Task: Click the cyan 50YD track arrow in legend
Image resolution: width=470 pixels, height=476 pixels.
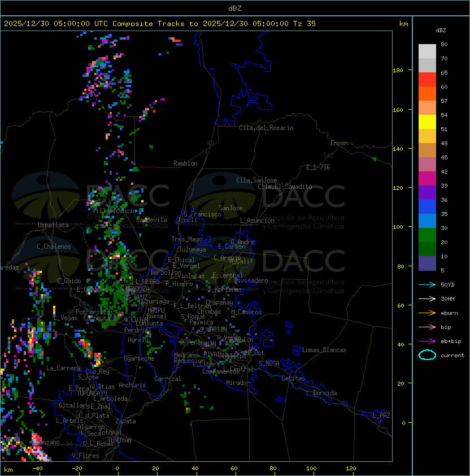Action: 427,284
